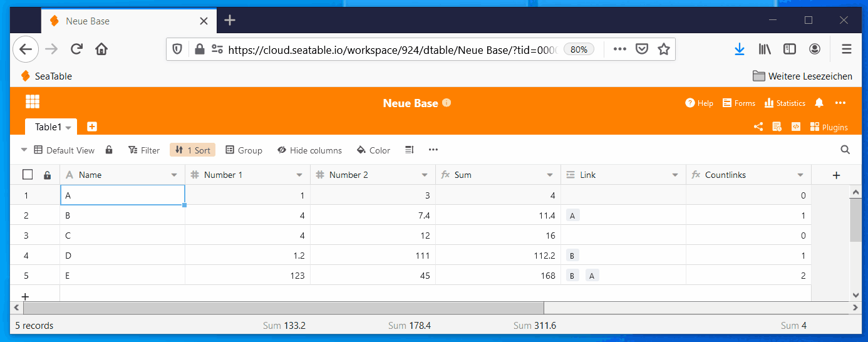Click the share icon beside Plugins
Viewport: 868px width, 342px height.
point(758,127)
